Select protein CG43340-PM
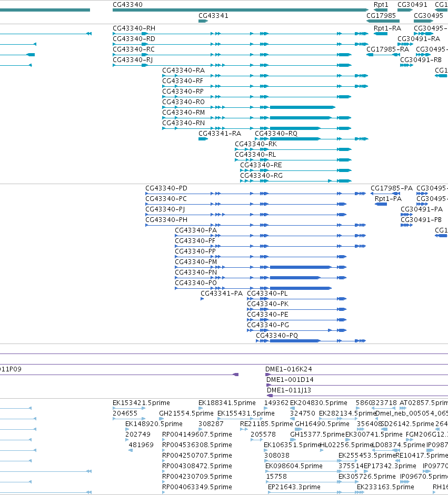 (x=196, y=262)
